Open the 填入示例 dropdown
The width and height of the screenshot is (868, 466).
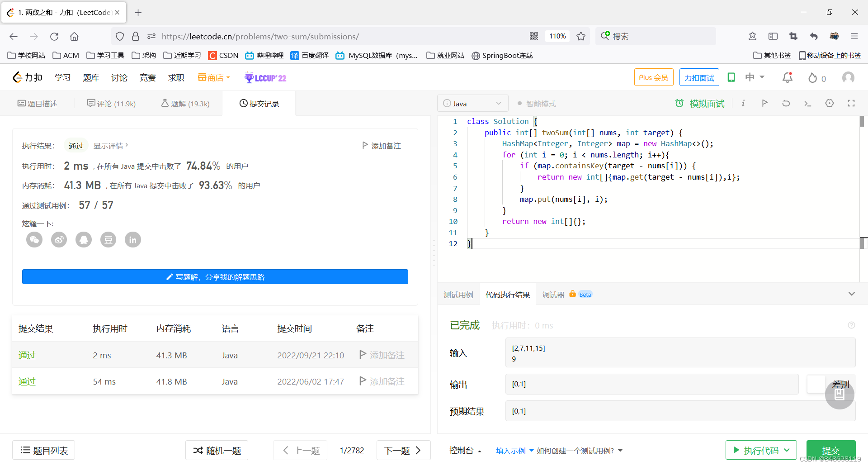[x=514, y=451]
